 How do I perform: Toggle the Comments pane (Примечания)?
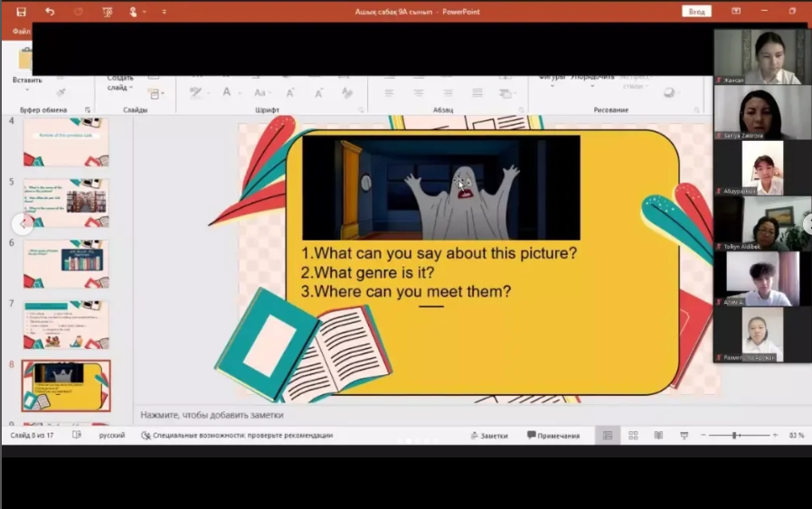click(x=553, y=436)
